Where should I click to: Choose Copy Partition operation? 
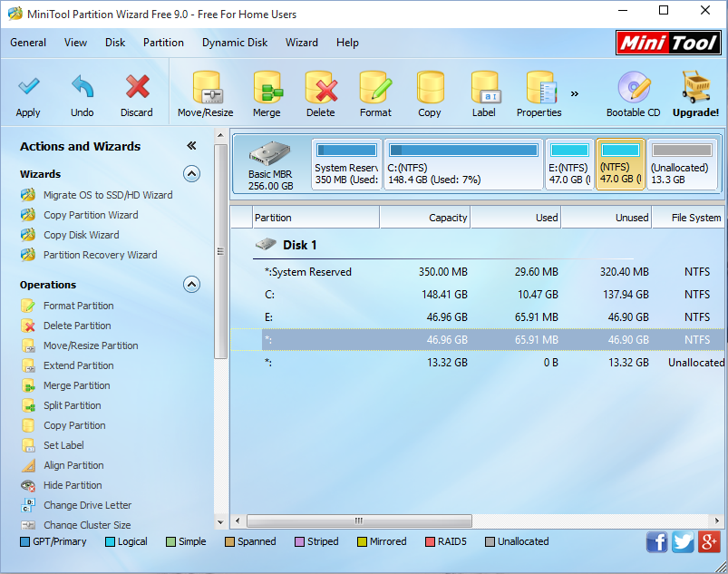click(74, 425)
